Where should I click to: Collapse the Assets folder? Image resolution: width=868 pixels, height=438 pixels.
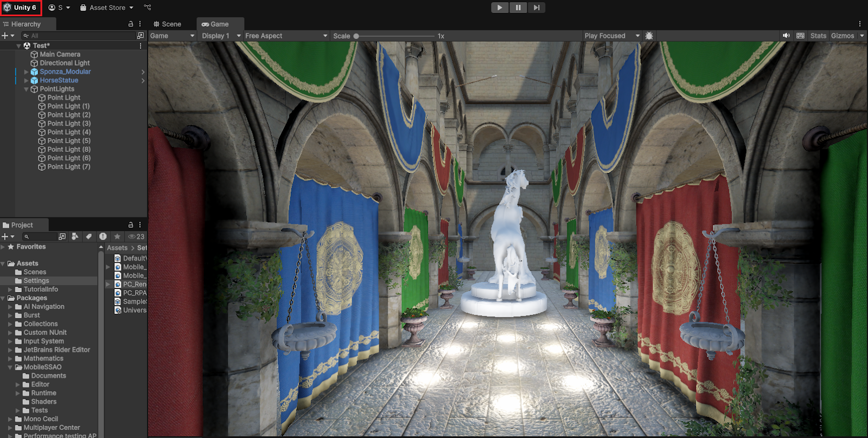tap(3, 263)
